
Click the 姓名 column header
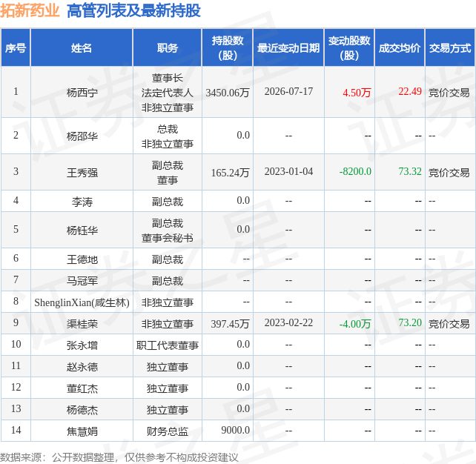pyautogui.click(x=82, y=48)
